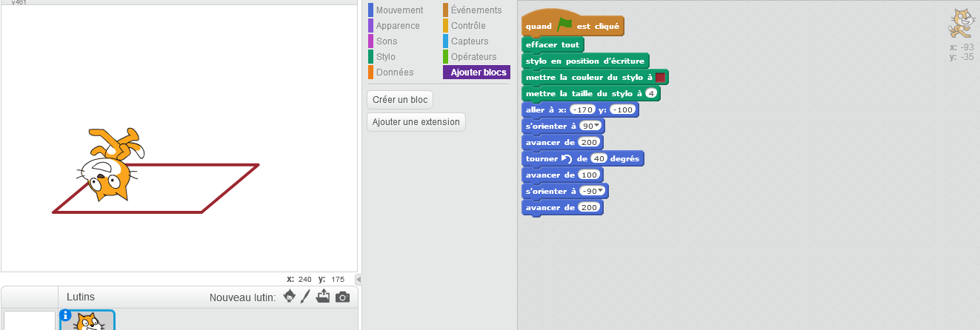This screenshot has height=330, width=980.
Task: Switch to the Stylo block category
Action: [386, 57]
